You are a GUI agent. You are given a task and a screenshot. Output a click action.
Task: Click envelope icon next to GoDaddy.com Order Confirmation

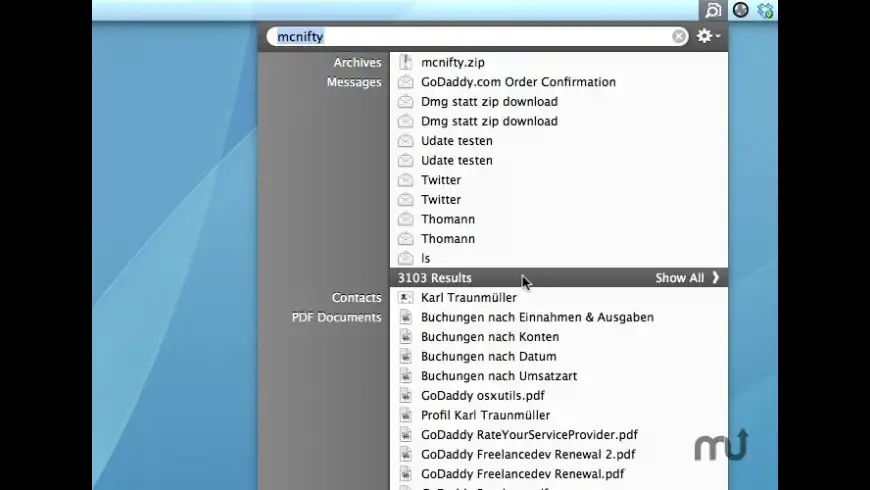(x=406, y=82)
